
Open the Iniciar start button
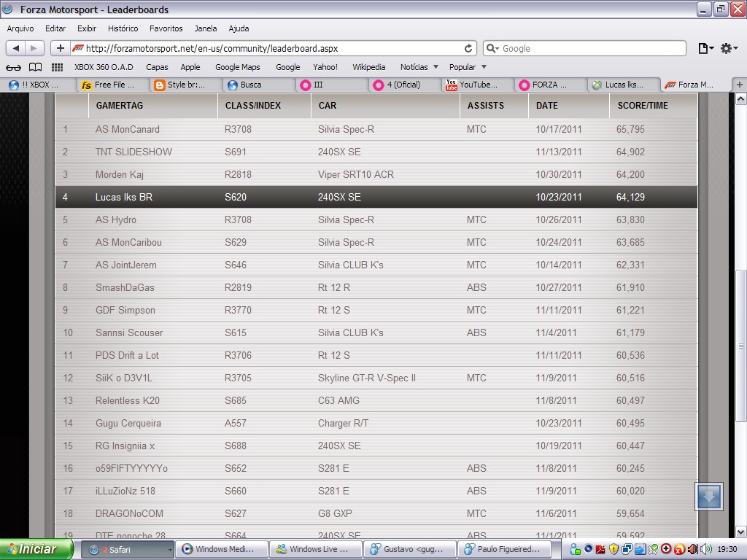[x=36, y=549]
